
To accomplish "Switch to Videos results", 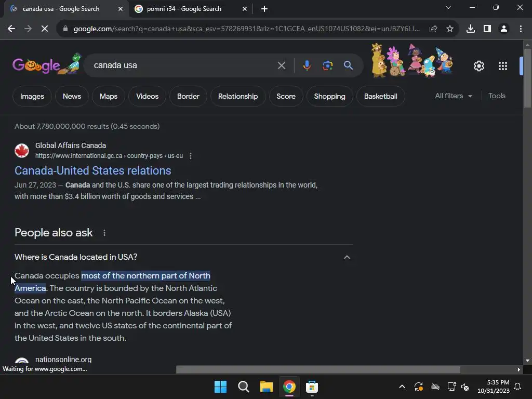I will tap(147, 96).
